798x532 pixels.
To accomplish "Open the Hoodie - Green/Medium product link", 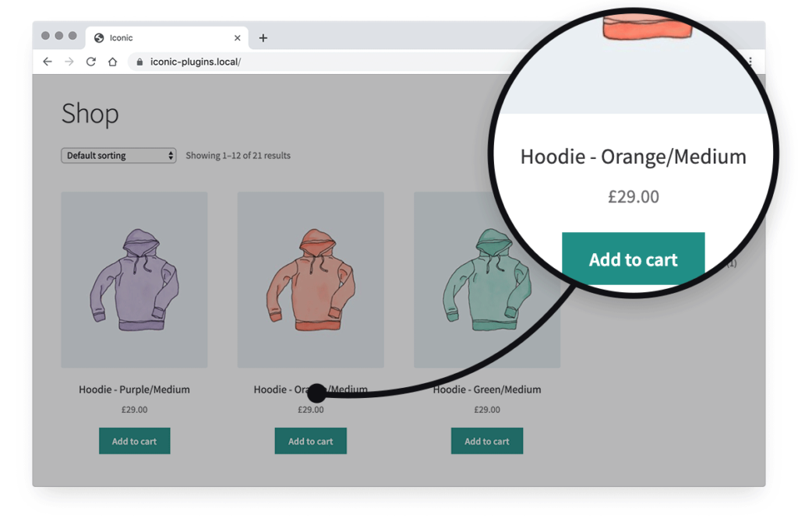I will tap(486, 389).
